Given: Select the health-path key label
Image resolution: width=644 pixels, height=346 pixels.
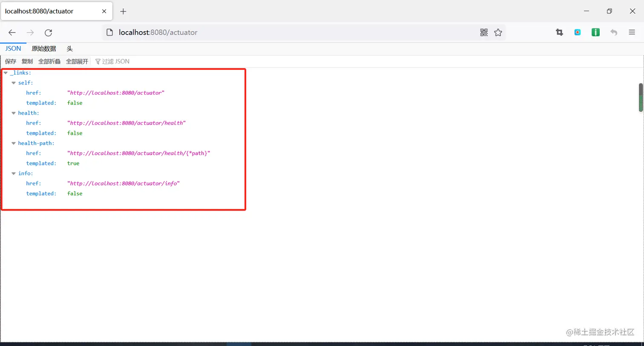Looking at the screenshot, I should click(x=36, y=144).
